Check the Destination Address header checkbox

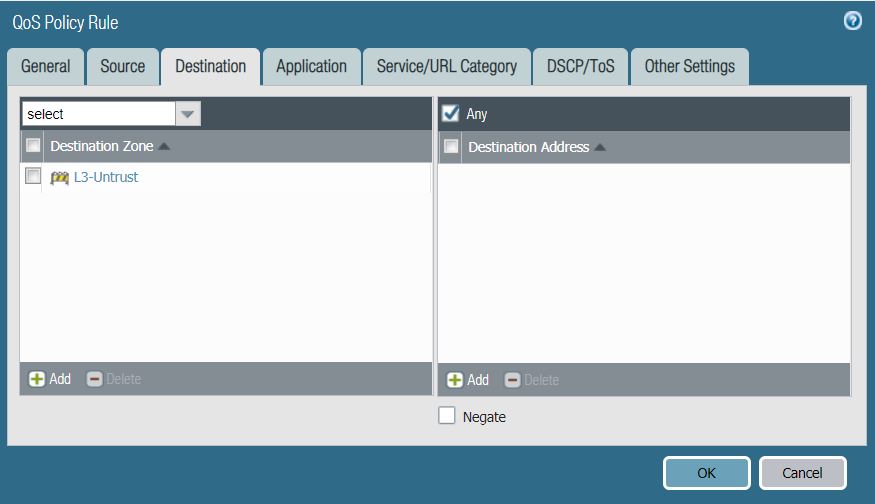click(451, 147)
